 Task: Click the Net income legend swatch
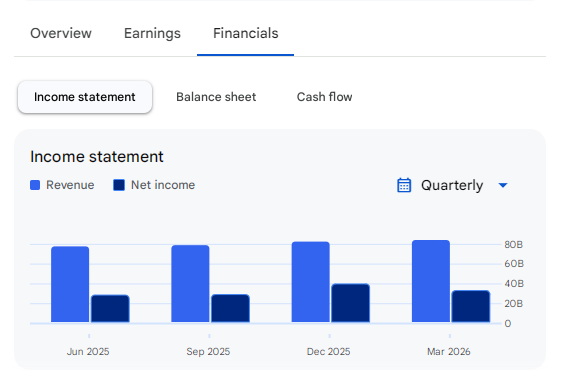pos(119,185)
